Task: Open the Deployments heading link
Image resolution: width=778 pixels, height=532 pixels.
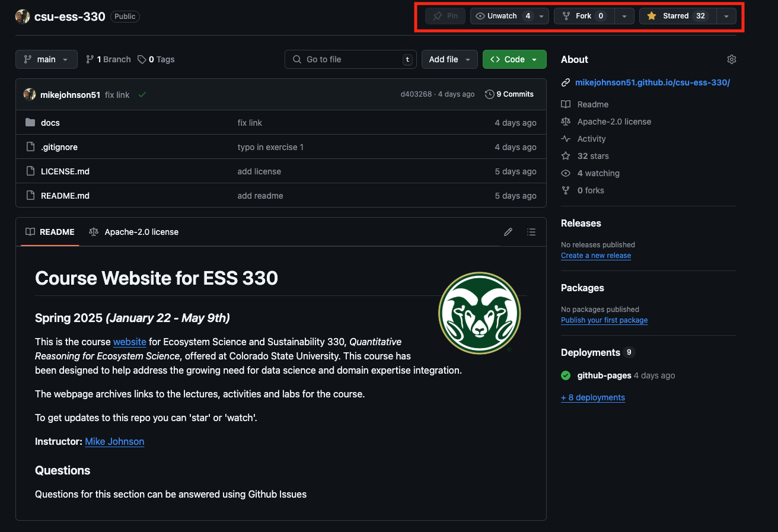Action: tap(591, 353)
